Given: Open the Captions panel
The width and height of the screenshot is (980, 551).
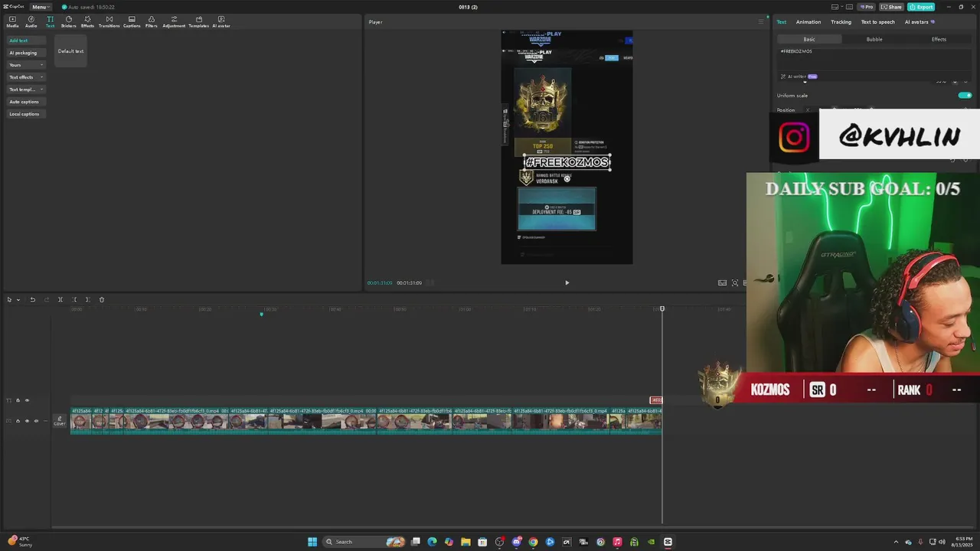Looking at the screenshot, I should (x=132, y=21).
